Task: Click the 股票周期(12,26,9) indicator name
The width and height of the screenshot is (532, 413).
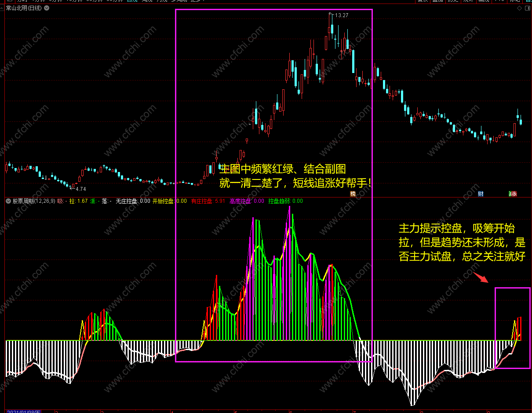Action: click(x=34, y=201)
